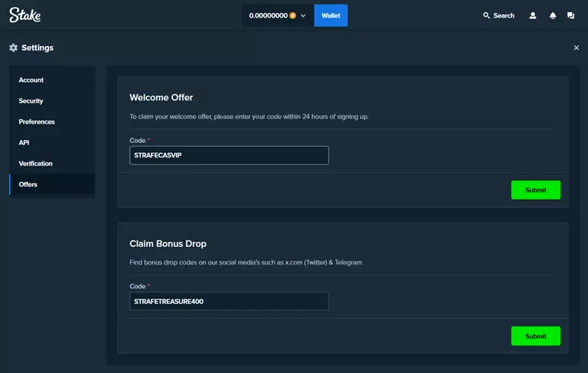Click the Settings gear icon

click(x=14, y=48)
